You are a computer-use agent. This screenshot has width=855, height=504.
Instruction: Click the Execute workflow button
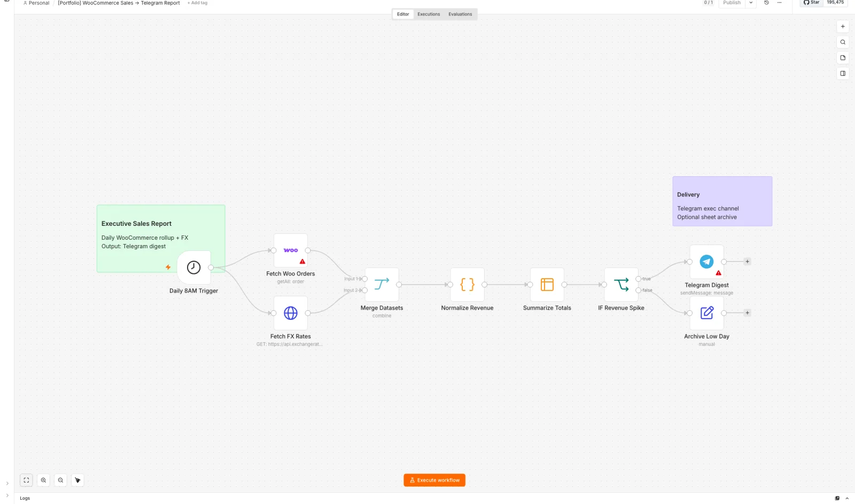coord(434,481)
